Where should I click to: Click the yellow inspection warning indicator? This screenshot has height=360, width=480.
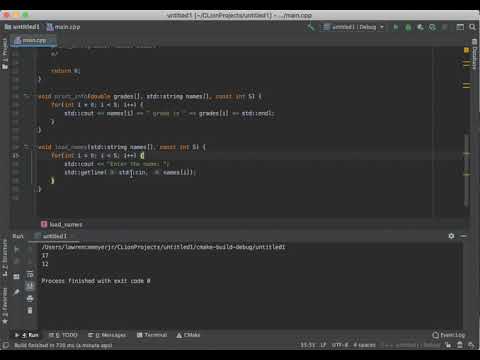(x=466, y=50)
